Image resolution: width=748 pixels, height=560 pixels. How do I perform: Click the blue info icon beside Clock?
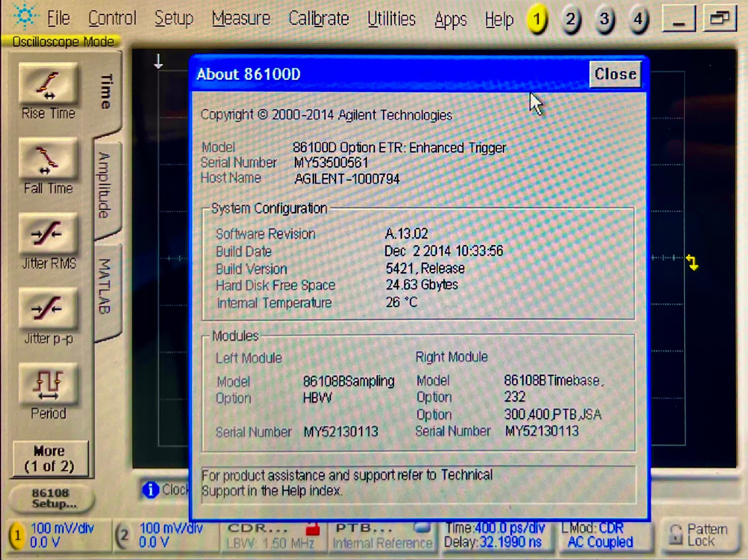click(x=151, y=490)
